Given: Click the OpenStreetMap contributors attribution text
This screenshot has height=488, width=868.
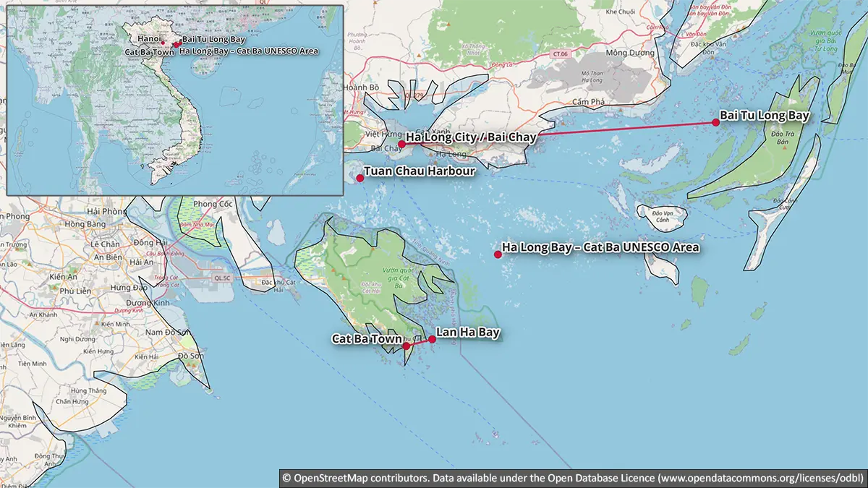Looking at the screenshot, I should click(x=572, y=478).
